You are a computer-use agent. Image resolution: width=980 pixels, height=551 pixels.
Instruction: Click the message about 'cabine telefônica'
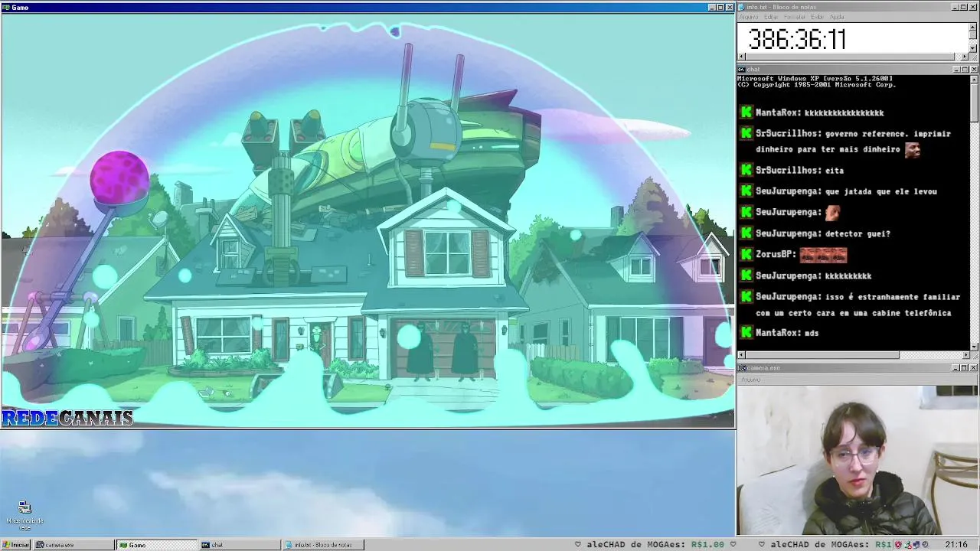(x=857, y=305)
